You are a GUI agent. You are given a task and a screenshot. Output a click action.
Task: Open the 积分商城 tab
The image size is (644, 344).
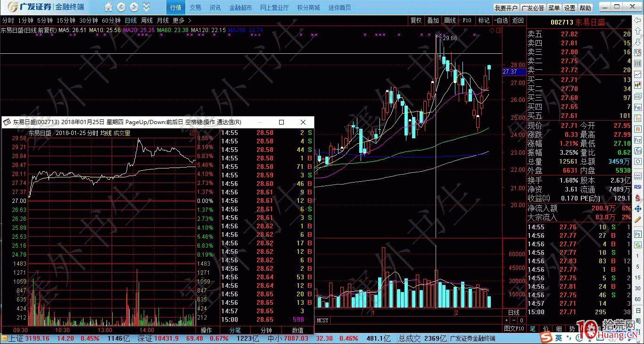click(308, 8)
